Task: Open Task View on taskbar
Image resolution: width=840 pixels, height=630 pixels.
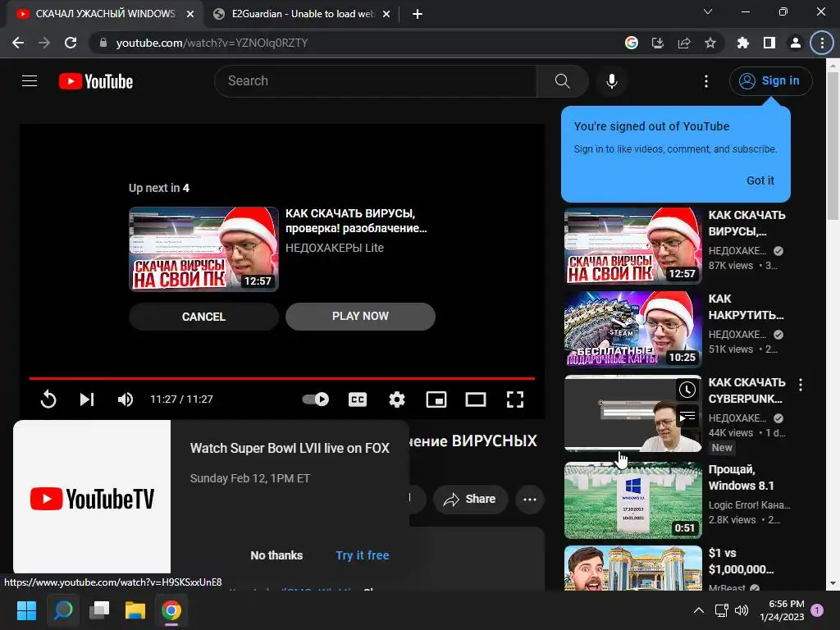Action: pos(99,610)
